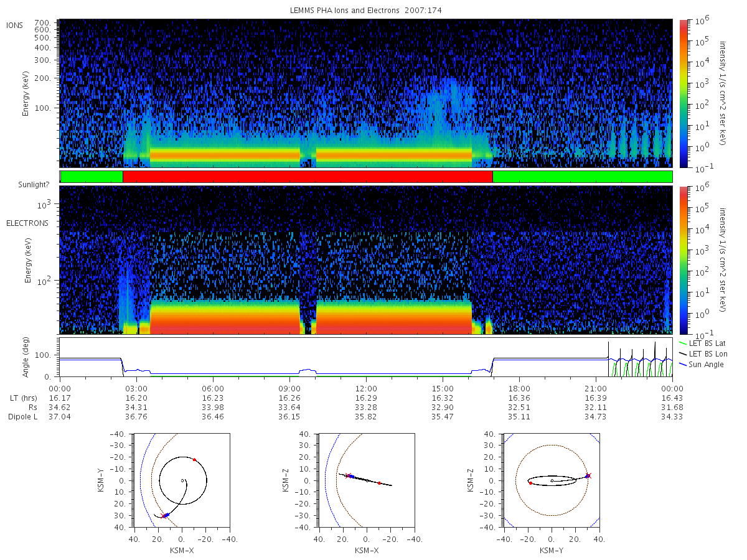The height and width of the screenshot is (560, 747).
Task: Select the Rs value 31.68
Action: coord(672,407)
